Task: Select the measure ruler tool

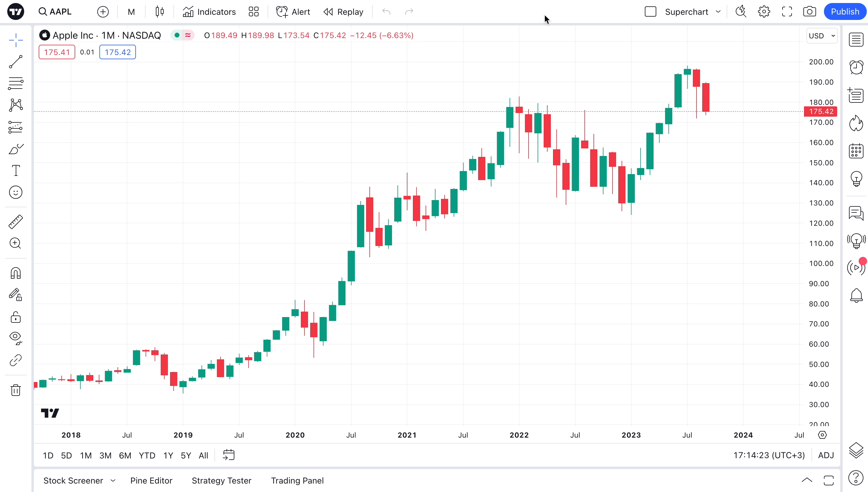Action: 15,222
